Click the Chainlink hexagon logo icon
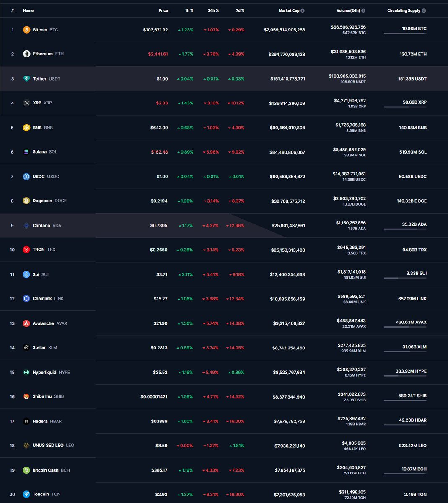This screenshot has height=503, width=448. pyautogui.click(x=26, y=299)
